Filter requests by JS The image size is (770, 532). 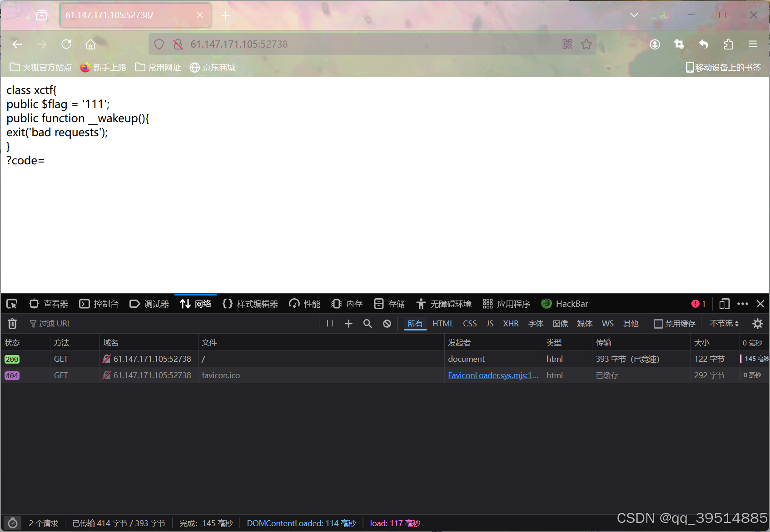pos(490,324)
